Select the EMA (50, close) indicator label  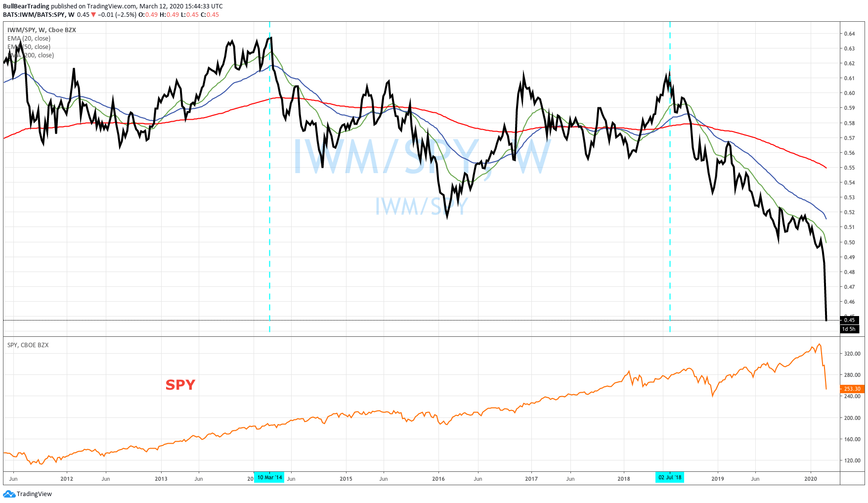click(29, 47)
